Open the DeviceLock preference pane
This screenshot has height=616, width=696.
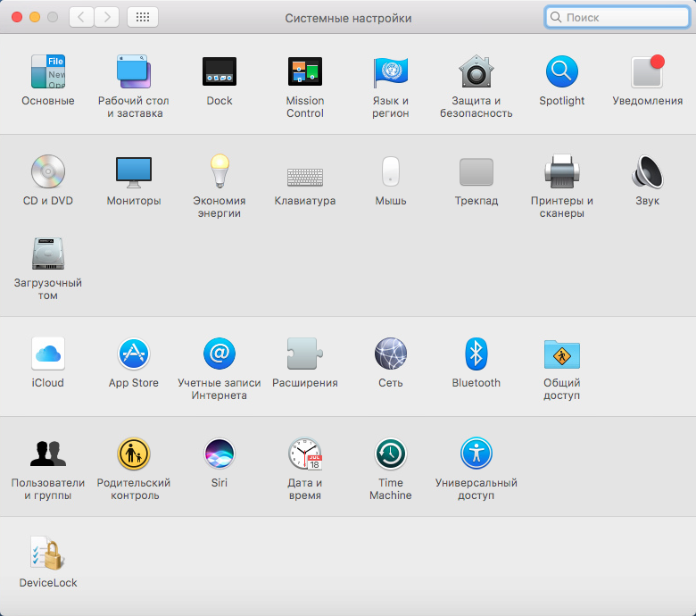[x=48, y=554]
